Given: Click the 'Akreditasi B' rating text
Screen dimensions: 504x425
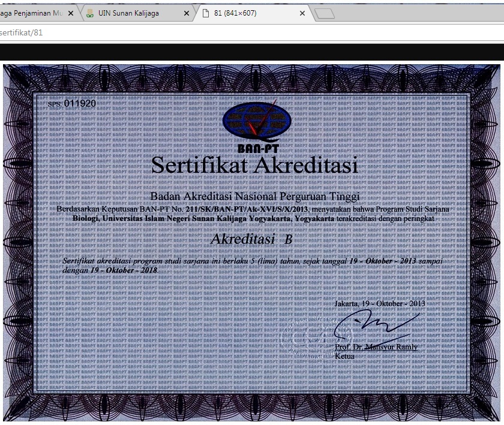Looking at the screenshot, I should pos(251,239).
